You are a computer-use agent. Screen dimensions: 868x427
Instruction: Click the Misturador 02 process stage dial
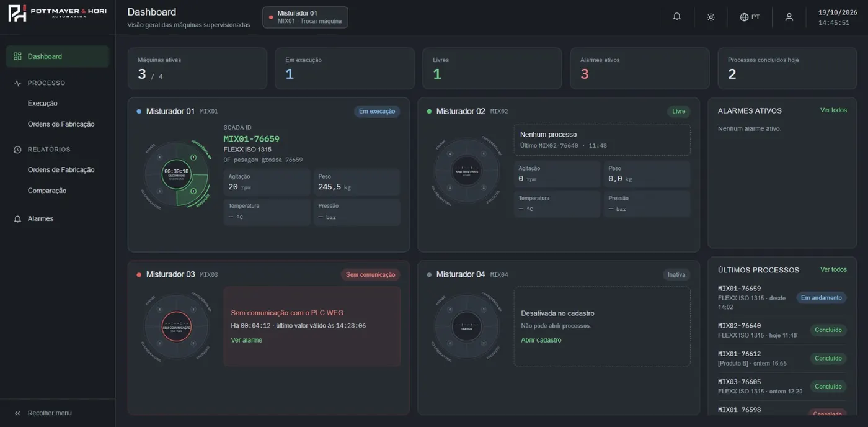[x=467, y=171]
